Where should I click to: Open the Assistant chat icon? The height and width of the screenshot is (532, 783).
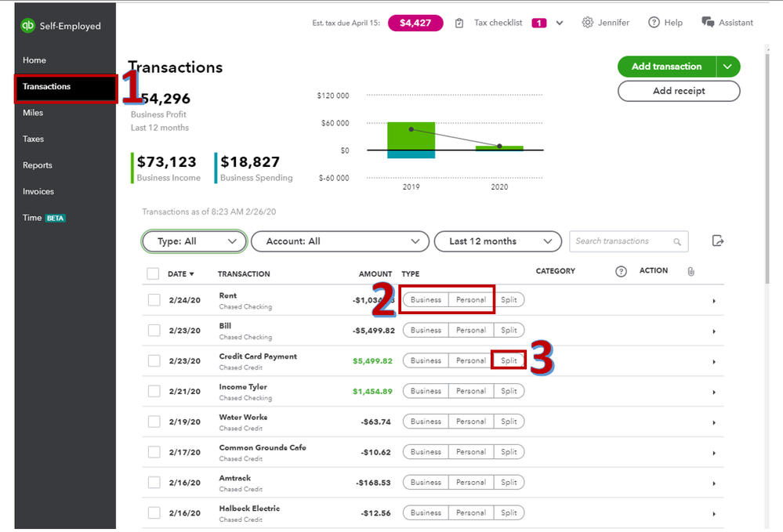tap(708, 23)
